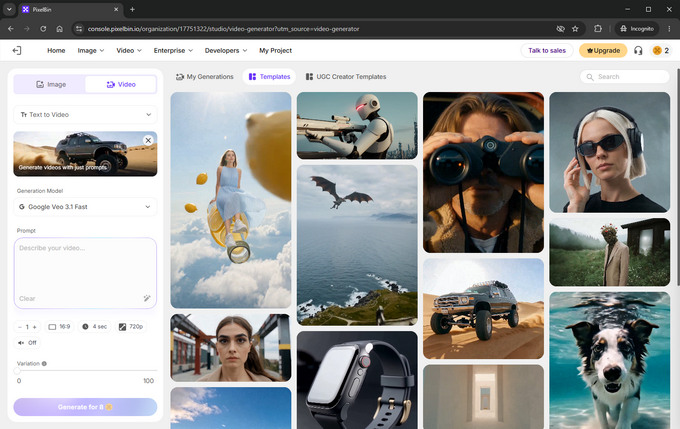Switch to the Image mode toggle

click(x=51, y=85)
